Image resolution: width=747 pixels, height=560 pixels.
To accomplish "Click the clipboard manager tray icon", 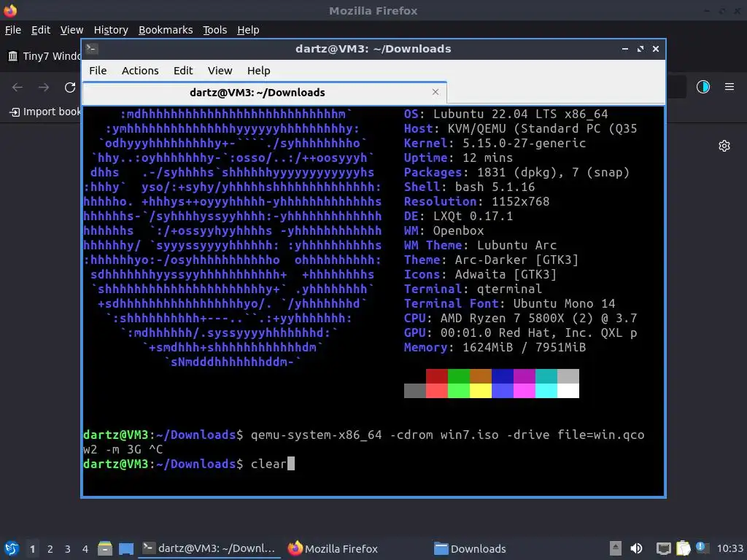I will click(x=683, y=548).
